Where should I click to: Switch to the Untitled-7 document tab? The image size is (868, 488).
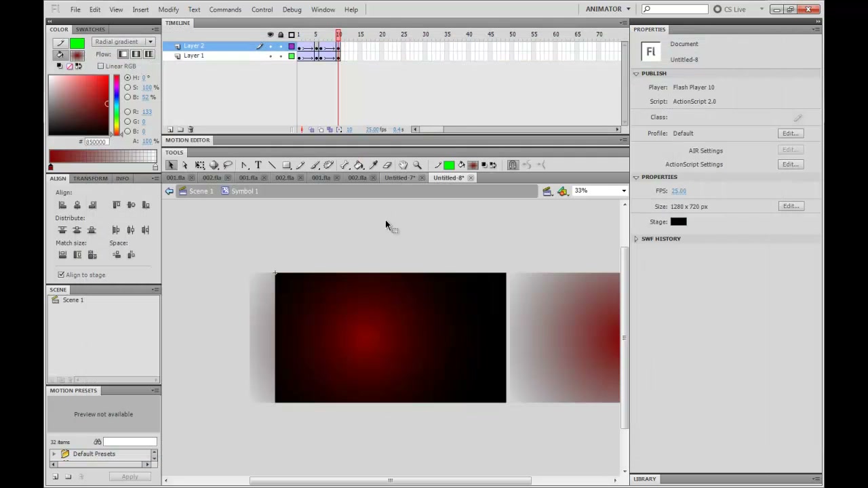tap(399, 178)
